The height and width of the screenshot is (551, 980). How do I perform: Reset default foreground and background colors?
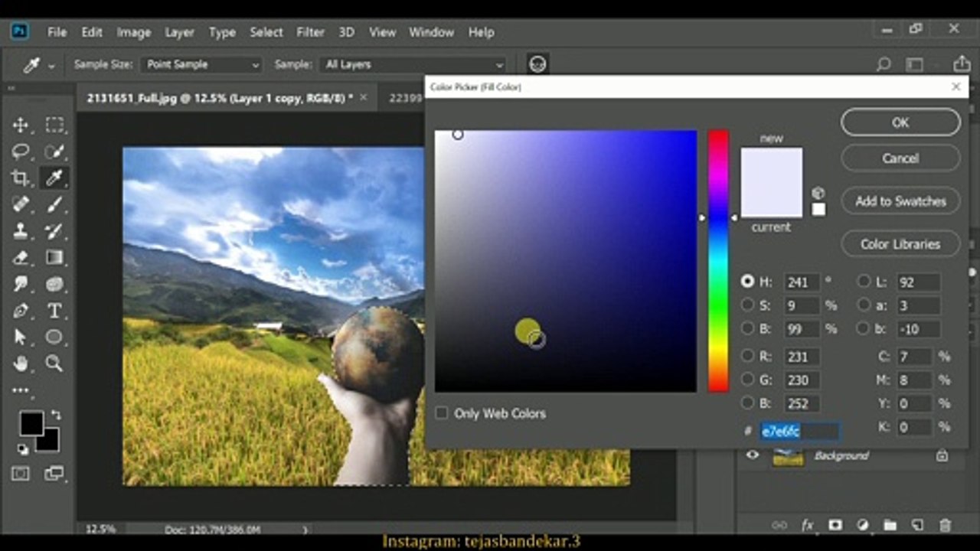(24, 449)
